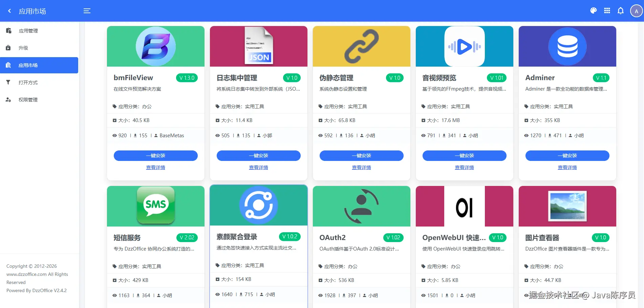Screen dimensions: 644x308
Task: Toggle the sidebar hamburger menu
Action: (87, 11)
